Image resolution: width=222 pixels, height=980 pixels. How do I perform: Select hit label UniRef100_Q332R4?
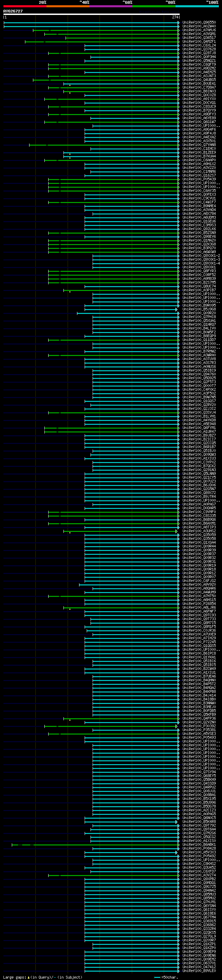point(199,929)
